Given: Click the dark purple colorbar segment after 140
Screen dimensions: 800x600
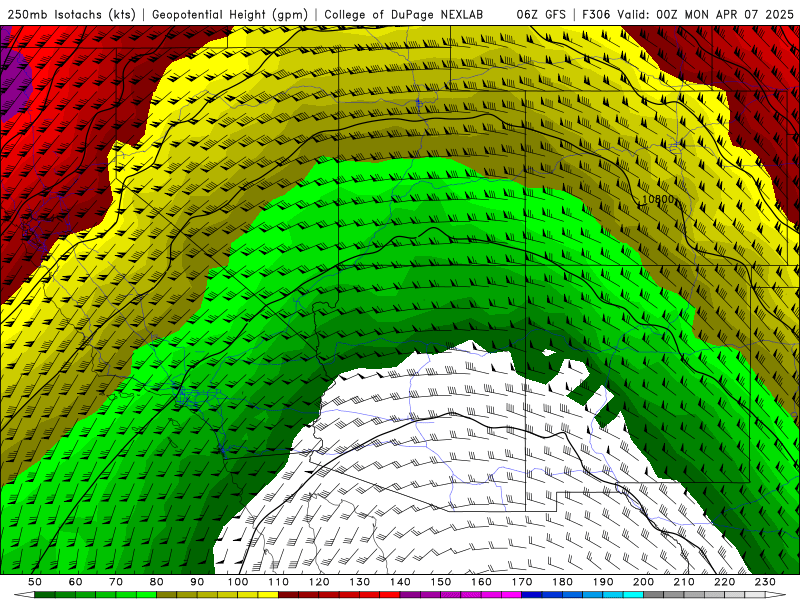Looking at the screenshot, I should pyautogui.click(x=410, y=595).
